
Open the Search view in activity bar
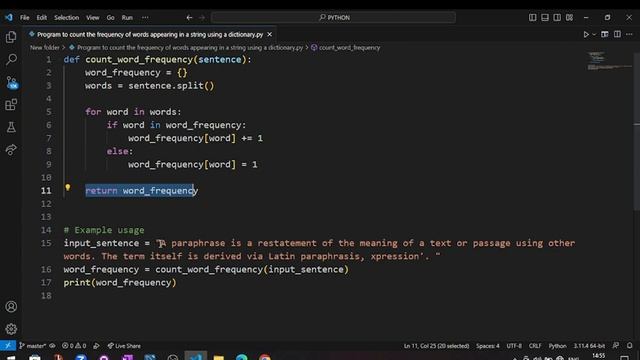[x=11, y=60]
